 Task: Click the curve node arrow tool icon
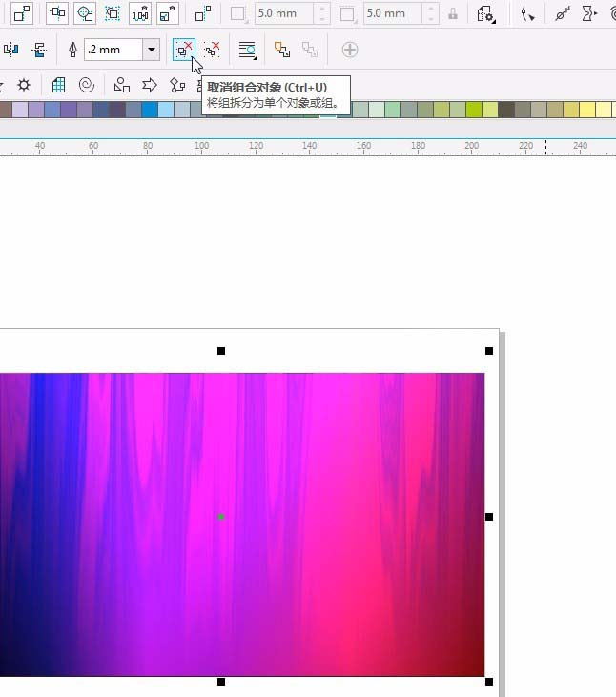coord(527,13)
